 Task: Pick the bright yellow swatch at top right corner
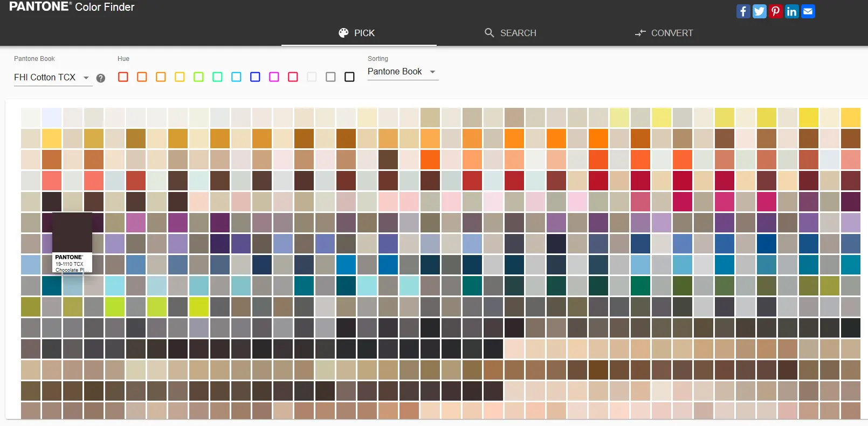pos(851,118)
